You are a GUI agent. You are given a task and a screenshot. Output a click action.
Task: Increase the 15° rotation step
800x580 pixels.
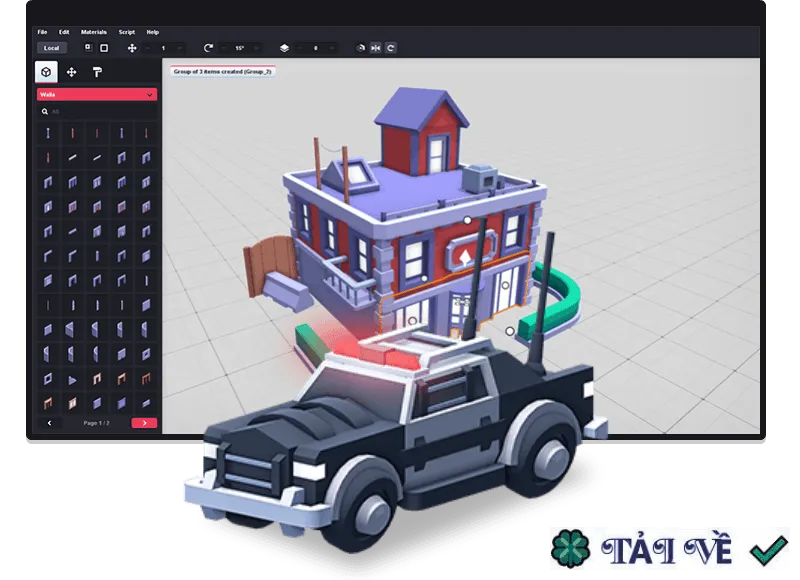tap(256, 48)
